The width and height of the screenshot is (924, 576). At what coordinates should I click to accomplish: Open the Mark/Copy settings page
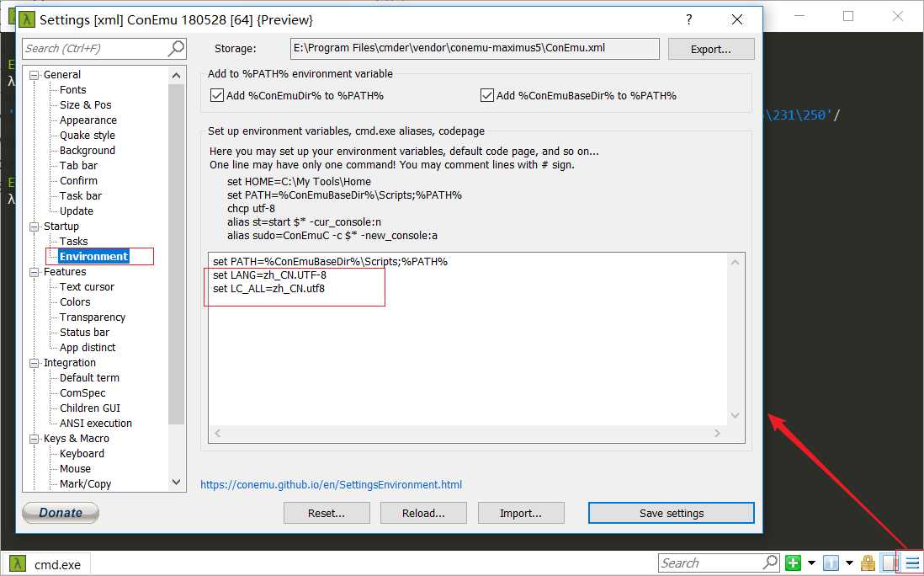click(x=86, y=484)
